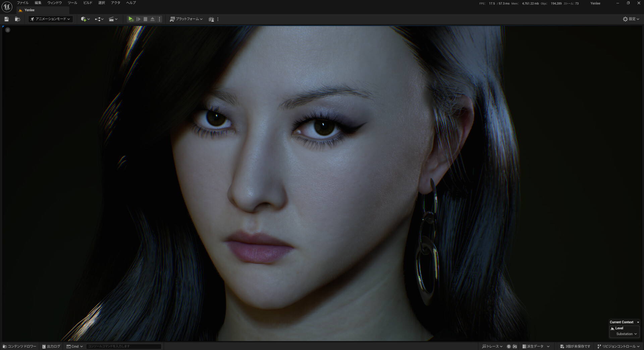Collapse the Current Context panel
The image size is (644, 350).
(638, 322)
